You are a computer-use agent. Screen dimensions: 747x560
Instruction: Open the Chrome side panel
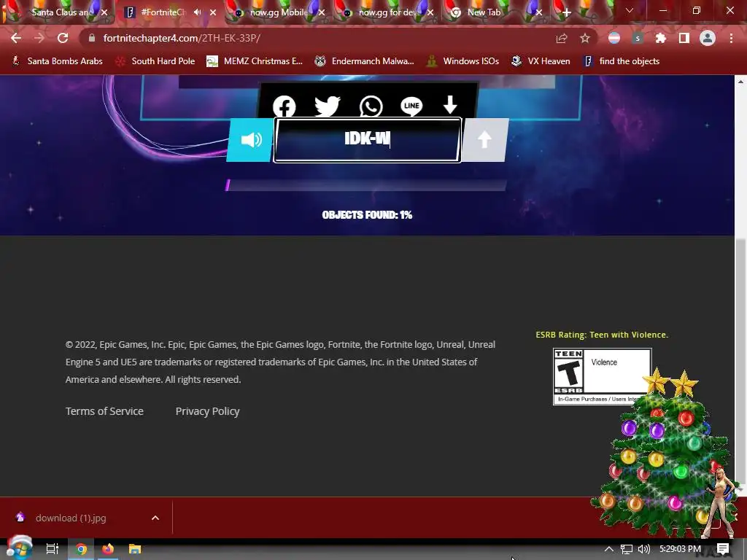coord(684,38)
